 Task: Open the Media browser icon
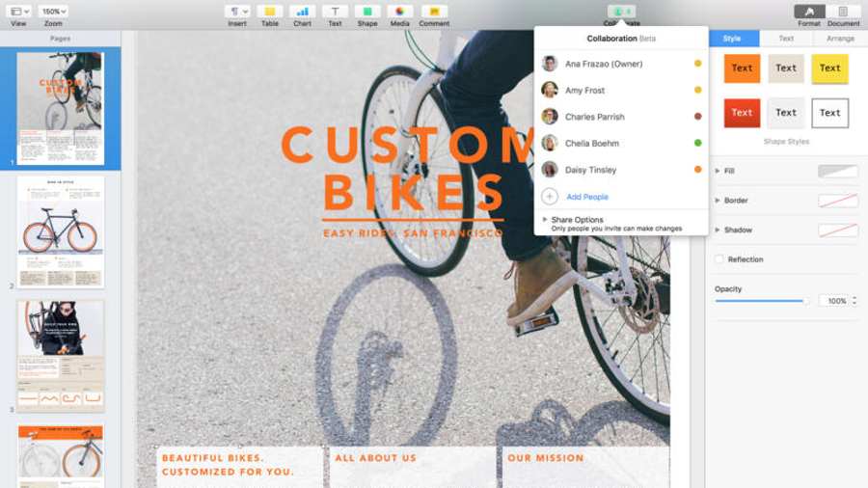tap(399, 11)
